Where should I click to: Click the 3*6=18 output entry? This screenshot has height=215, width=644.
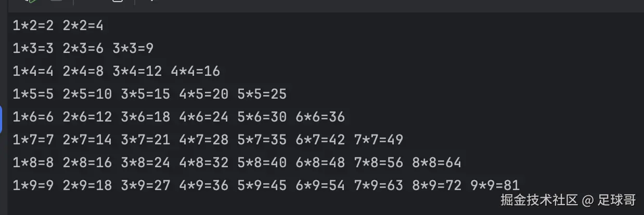145,117
